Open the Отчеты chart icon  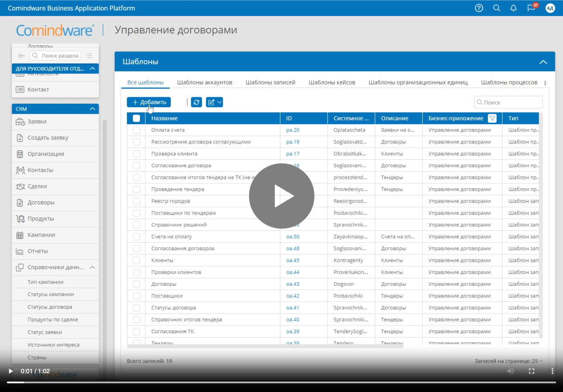pyautogui.click(x=20, y=251)
